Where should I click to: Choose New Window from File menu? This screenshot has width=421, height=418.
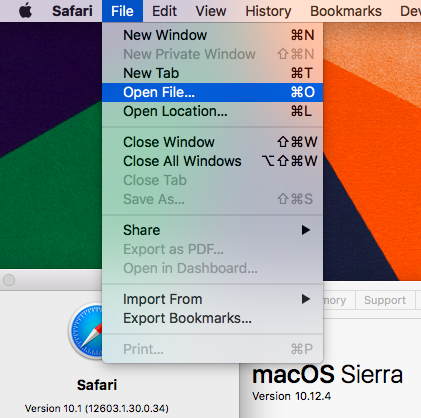point(212,35)
